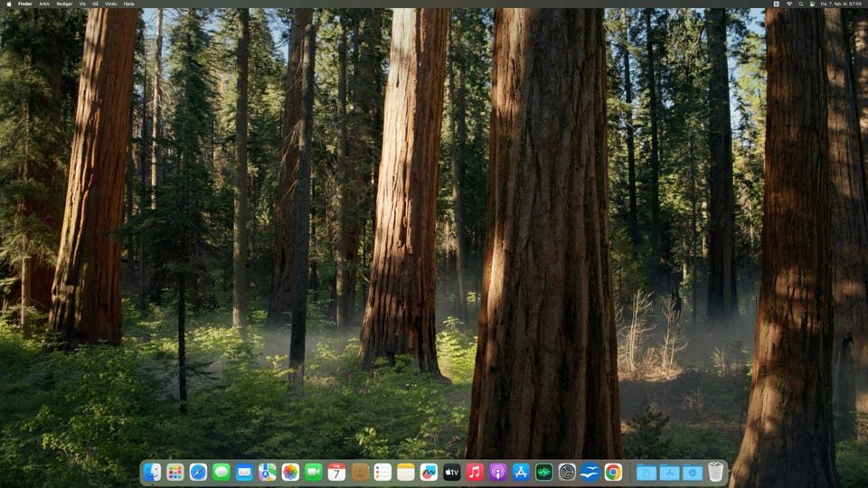The image size is (868, 488).
Task: Expand the Downloads stack in Dock
Action: pyautogui.click(x=693, y=472)
